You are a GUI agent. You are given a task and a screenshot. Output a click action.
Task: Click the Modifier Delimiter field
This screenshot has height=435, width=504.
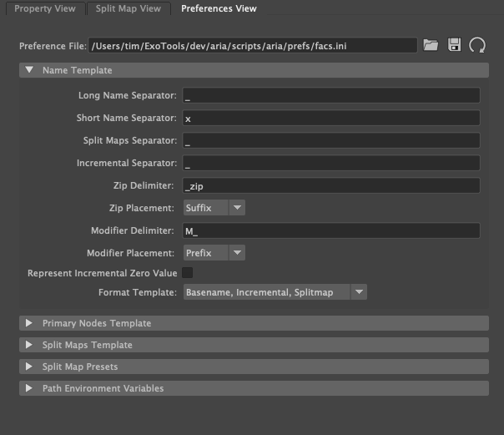pyautogui.click(x=331, y=230)
